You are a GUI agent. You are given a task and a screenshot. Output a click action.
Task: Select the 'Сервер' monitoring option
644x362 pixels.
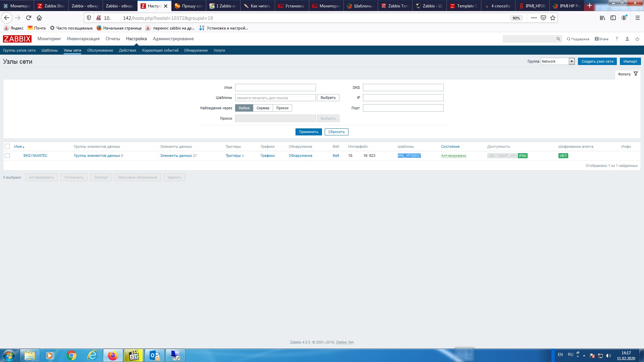263,108
